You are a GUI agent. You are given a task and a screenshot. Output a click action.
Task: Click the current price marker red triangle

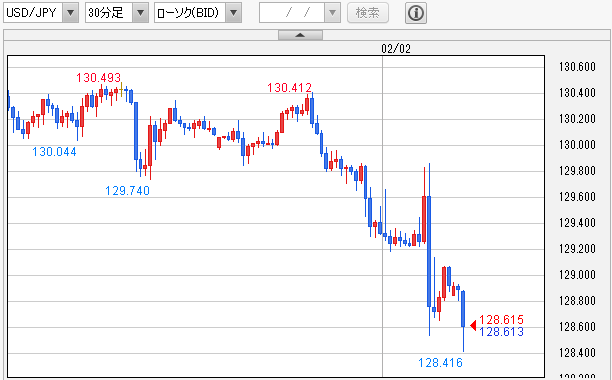click(473, 325)
